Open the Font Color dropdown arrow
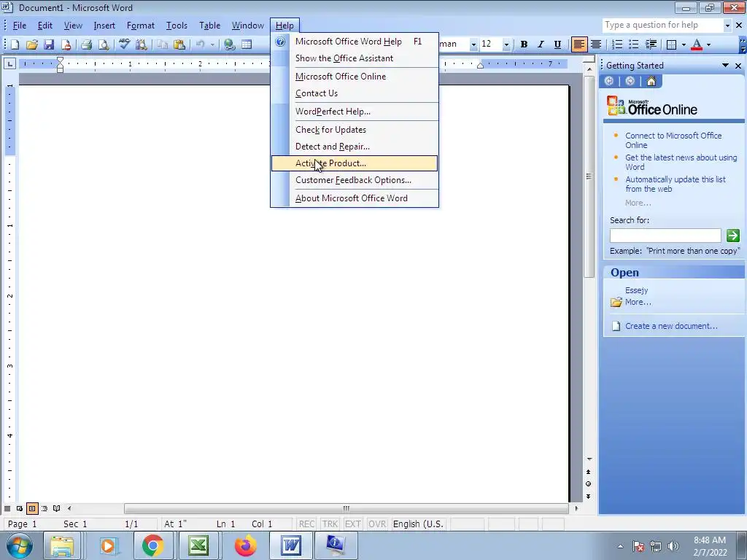This screenshot has height=560, width=747. click(708, 44)
